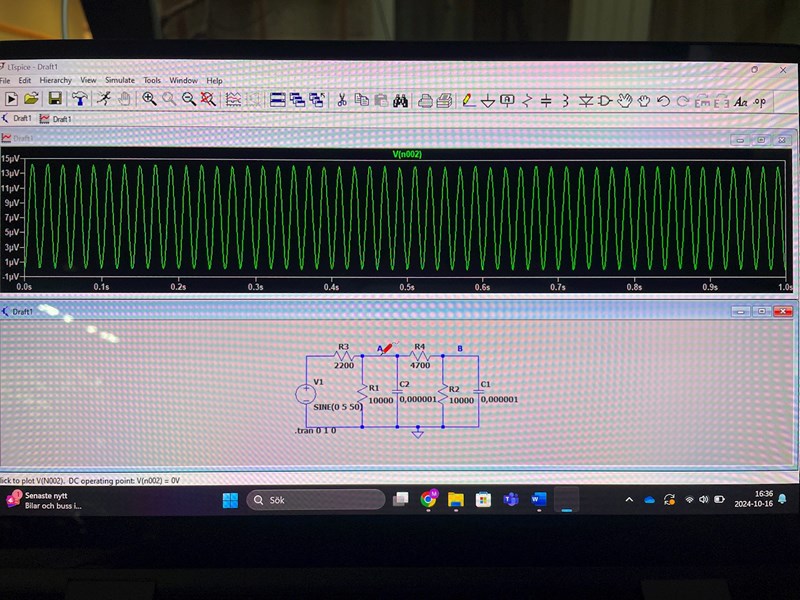Open the Simulate menu
Image resolution: width=800 pixels, height=600 pixels.
pos(120,80)
